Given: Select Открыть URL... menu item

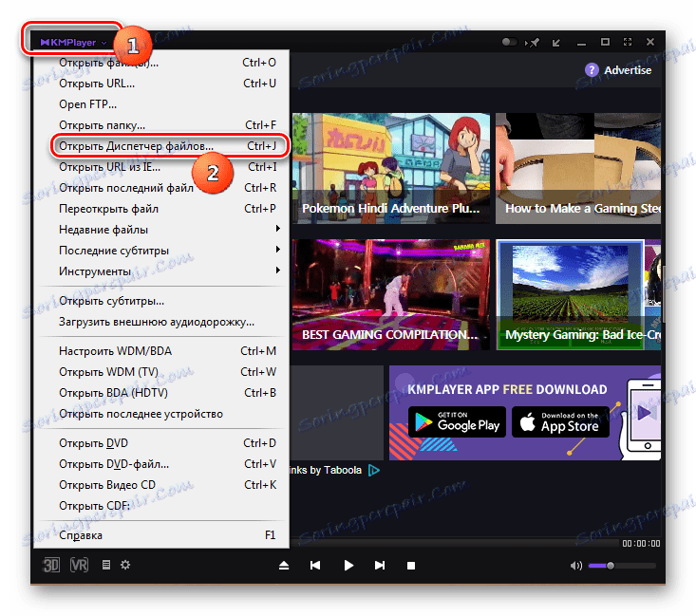Looking at the screenshot, I should [161, 84].
